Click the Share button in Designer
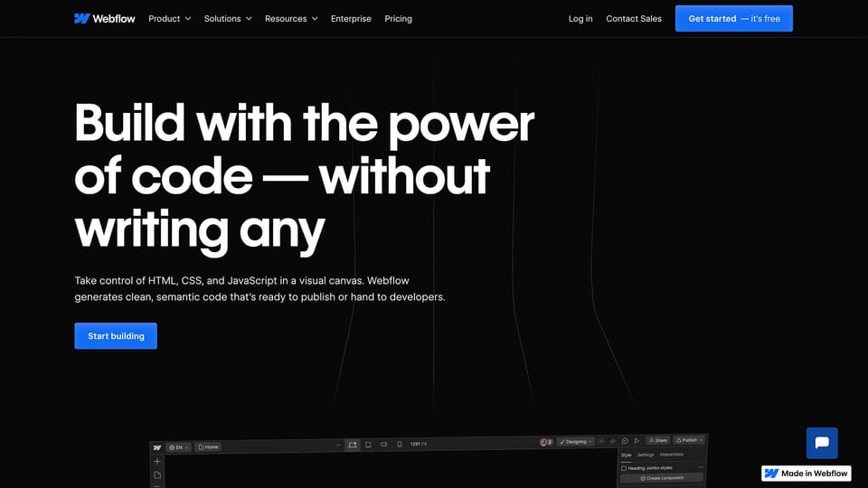The image size is (868, 488). click(x=657, y=440)
